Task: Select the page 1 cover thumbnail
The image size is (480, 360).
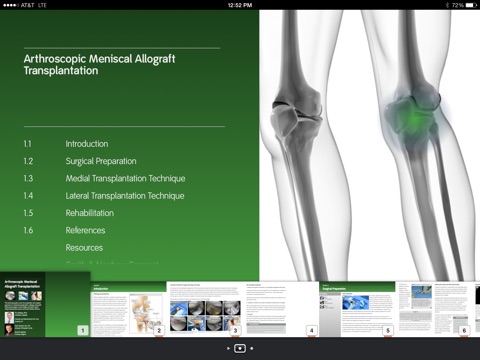Action: (x=45, y=305)
